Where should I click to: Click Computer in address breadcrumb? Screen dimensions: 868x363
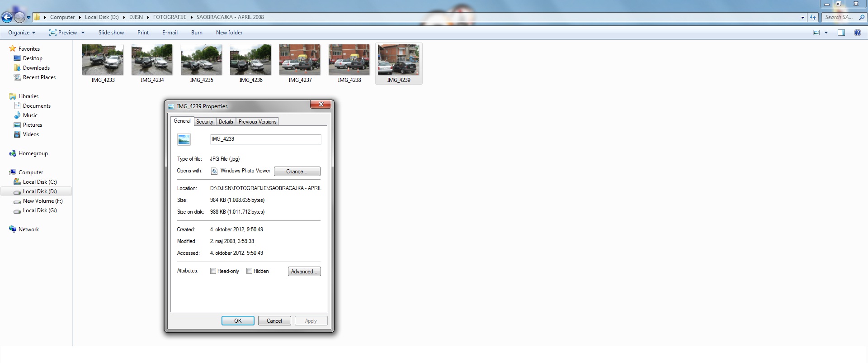[x=62, y=17]
